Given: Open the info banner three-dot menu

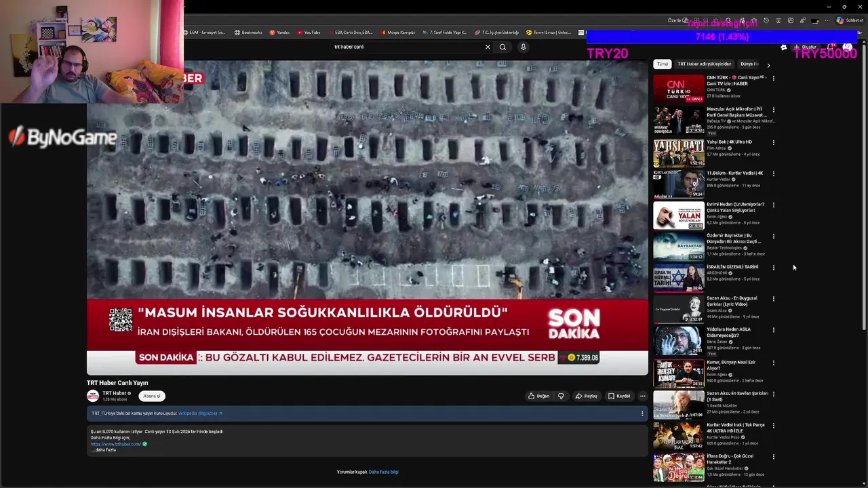Looking at the screenshot, I should pyautogui.click(x=642, y=413).
